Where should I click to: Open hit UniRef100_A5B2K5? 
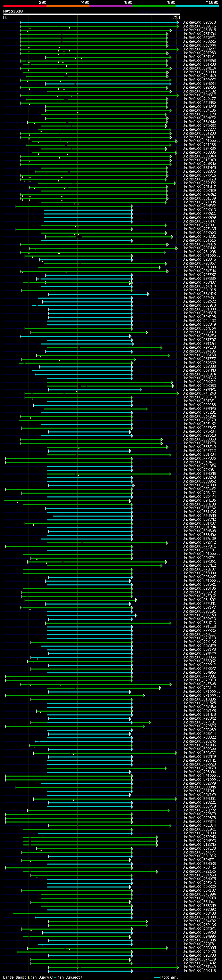coord(199,41)
